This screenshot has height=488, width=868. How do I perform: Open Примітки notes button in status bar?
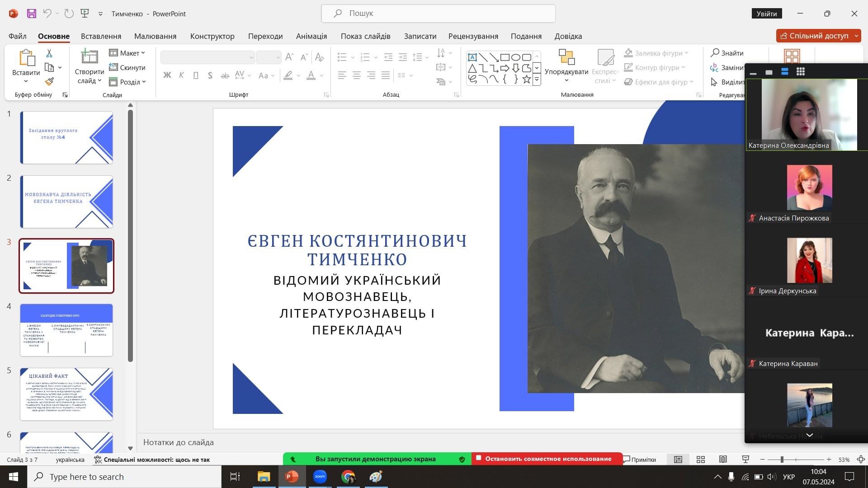[x=639, y=460]
